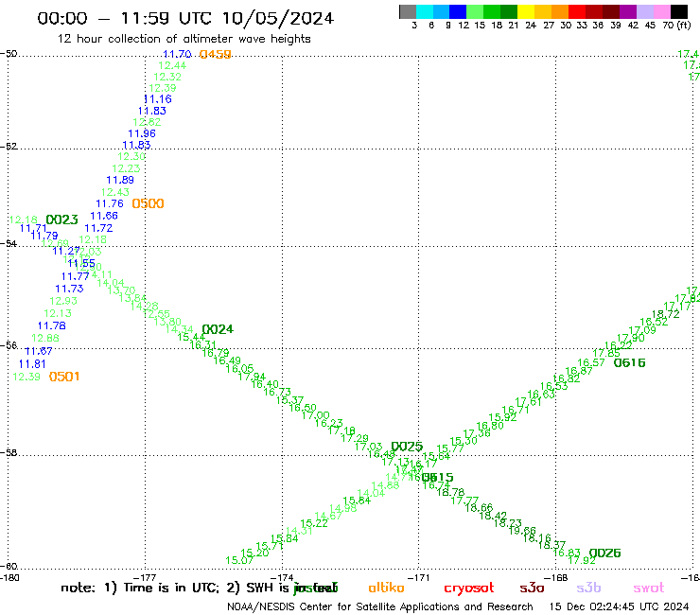Click the 'swot' satellite legend label
The height and width of the screenshot is (615, 700).
[649, 589]
